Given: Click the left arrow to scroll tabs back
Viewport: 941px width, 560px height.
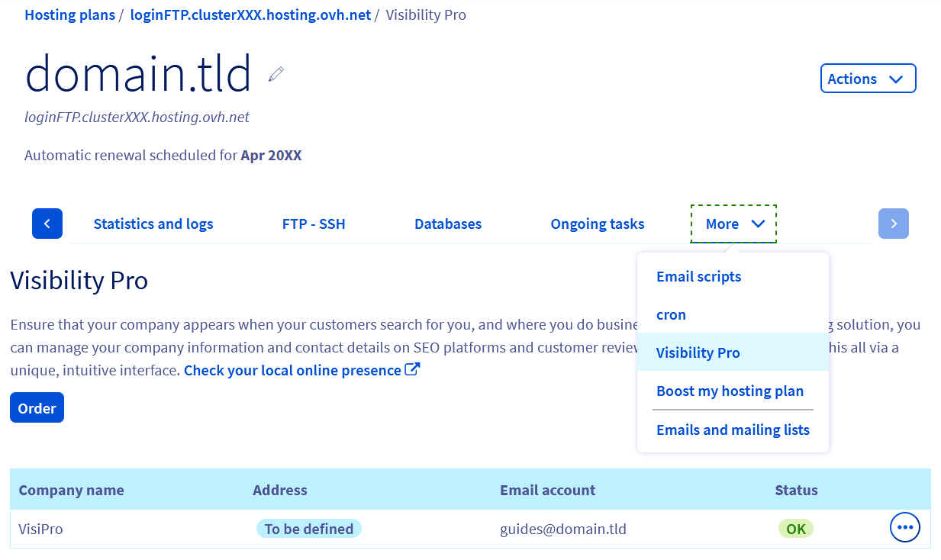Looking at the screenshot, I should click(x=47, y=224).
